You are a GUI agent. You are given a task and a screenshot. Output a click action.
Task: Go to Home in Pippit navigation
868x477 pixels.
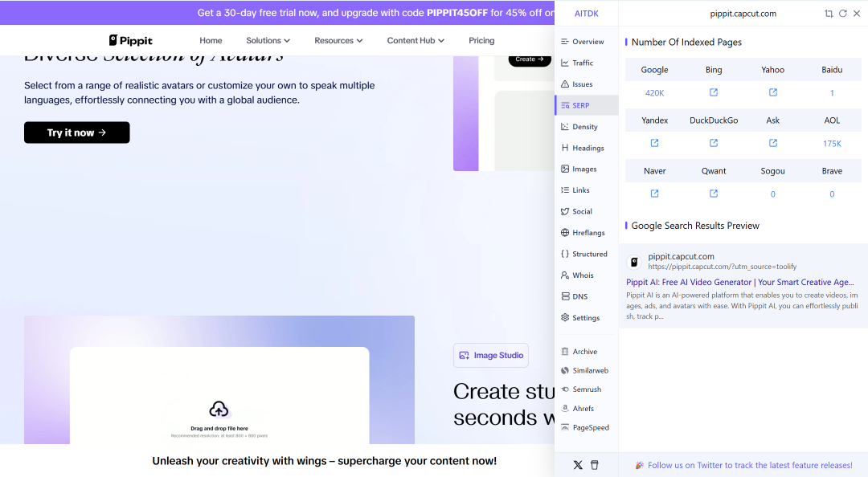(211, 40)
